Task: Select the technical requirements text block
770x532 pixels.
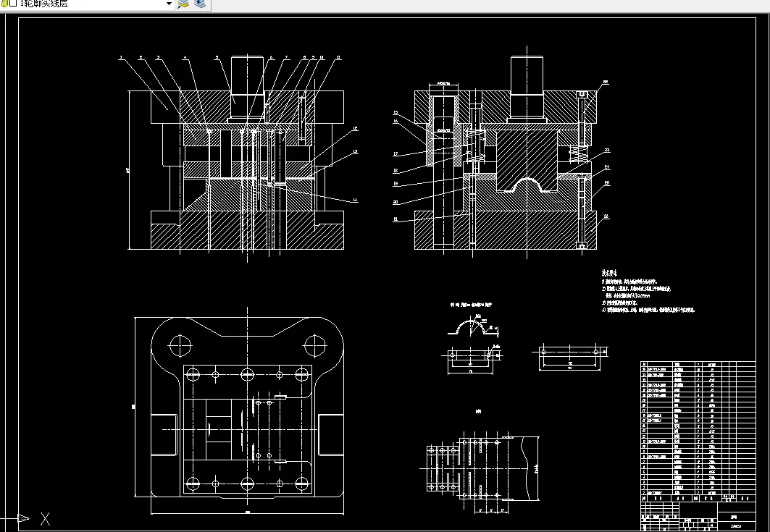Action: pyautogui.click(x=648, y=292)
